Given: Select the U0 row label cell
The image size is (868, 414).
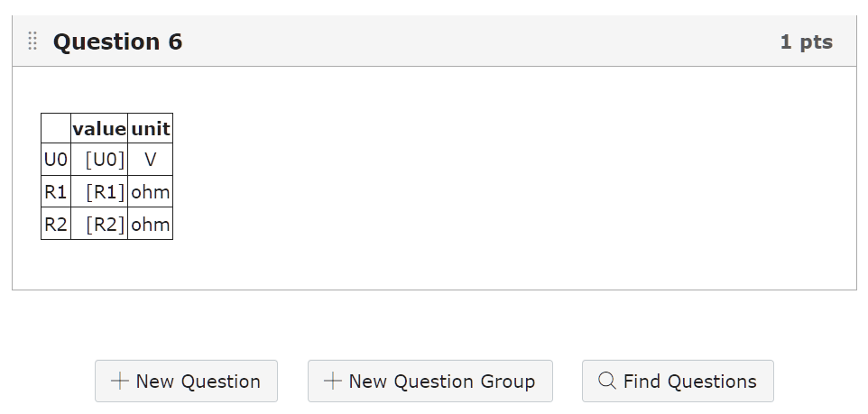Looking at the screenshot, I should 55,160.
